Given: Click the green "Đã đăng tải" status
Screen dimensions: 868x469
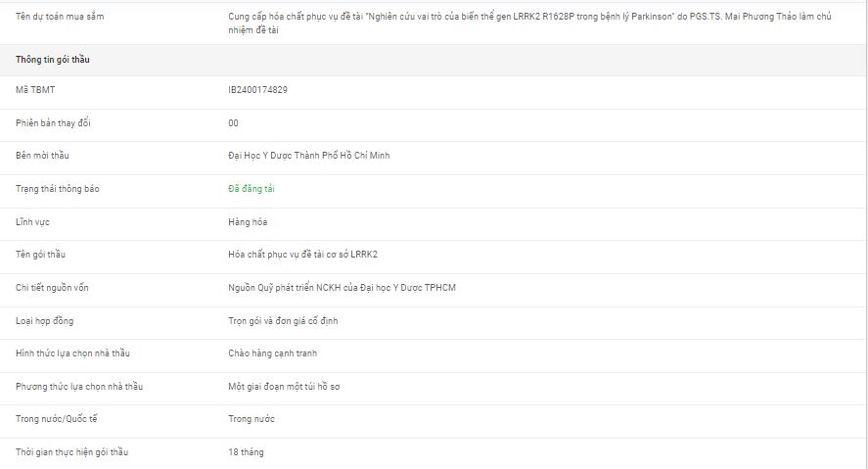Looking at the screenshot, I should pyautogui.click(x=251, y=189).
